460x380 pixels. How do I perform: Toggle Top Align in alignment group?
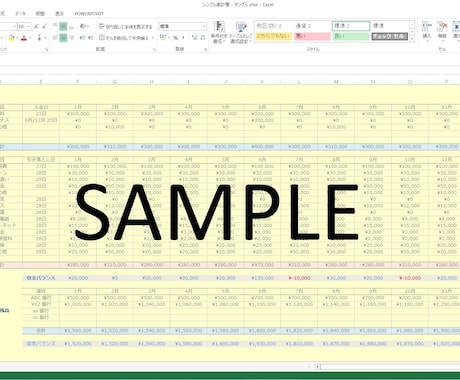coord(55,26)
